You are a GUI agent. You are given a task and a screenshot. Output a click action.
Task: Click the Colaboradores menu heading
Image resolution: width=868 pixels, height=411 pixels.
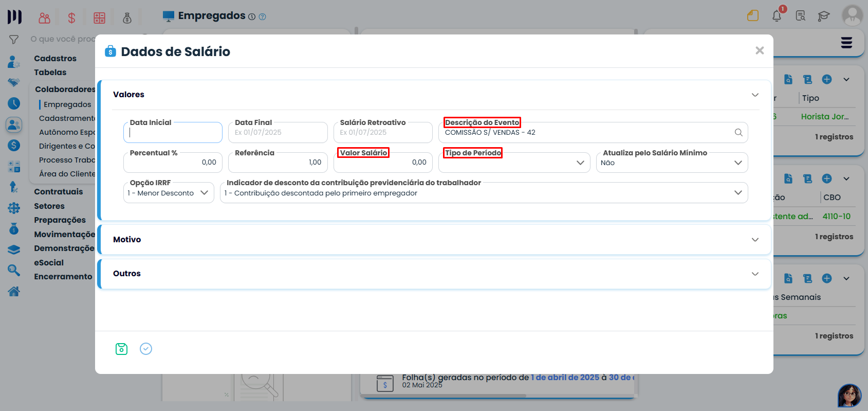(x=65, y=90)
